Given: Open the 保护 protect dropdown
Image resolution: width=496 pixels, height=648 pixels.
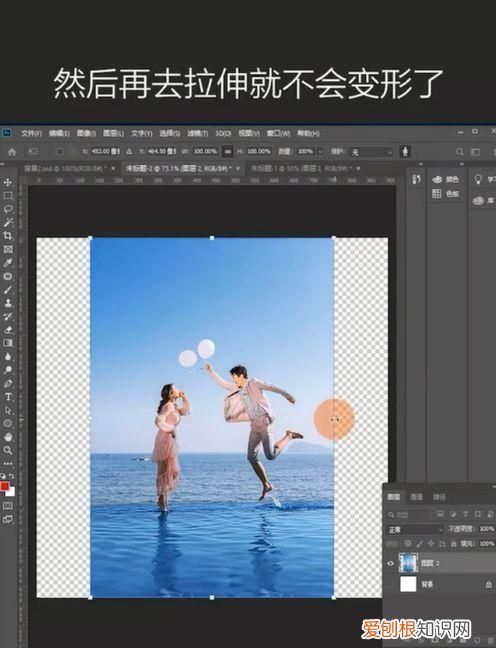Looking at the screenshot, I should point(372,152).
